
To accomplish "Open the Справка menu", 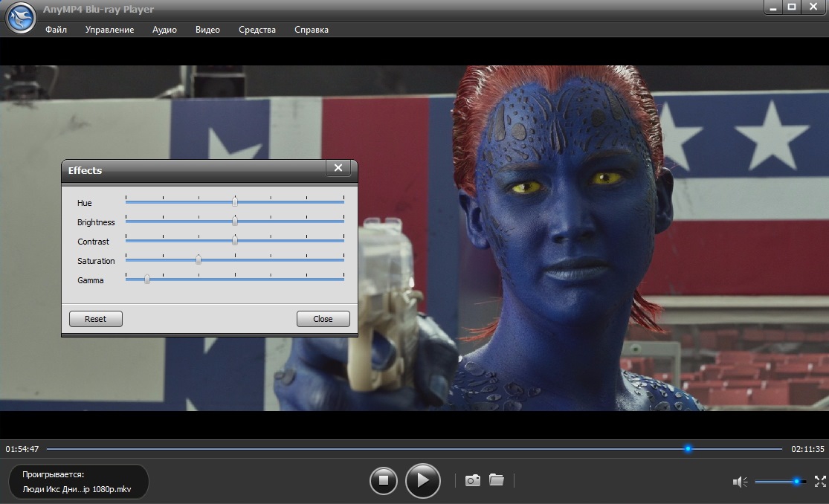I will point(311,30).
